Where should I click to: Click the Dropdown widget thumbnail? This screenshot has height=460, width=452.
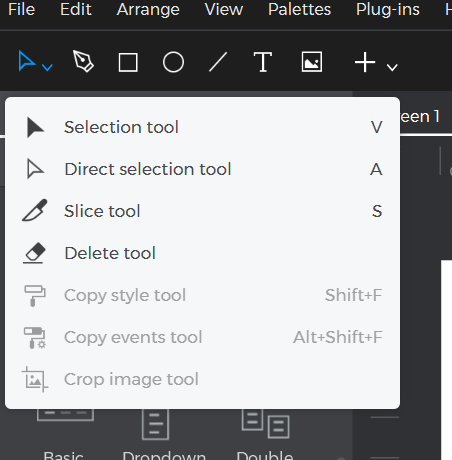[x=155, y=424]
